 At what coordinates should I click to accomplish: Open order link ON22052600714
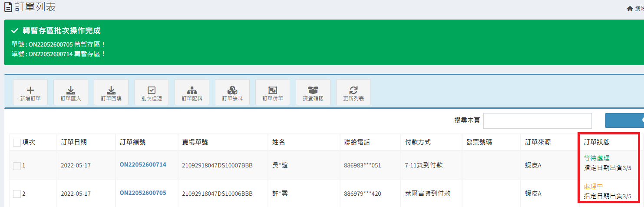pos(143,164)
